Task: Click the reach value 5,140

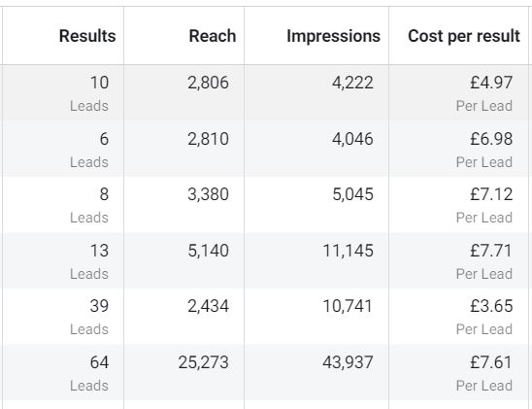Action: (209, 251)
